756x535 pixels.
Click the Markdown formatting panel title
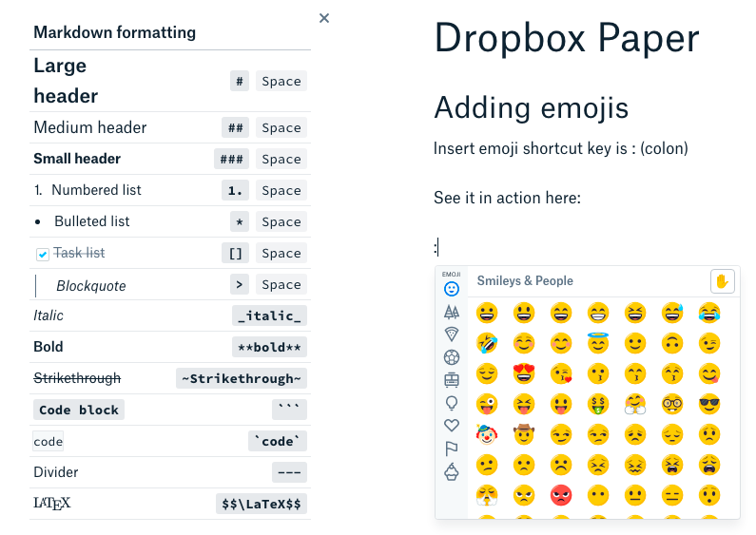(115, 32)
